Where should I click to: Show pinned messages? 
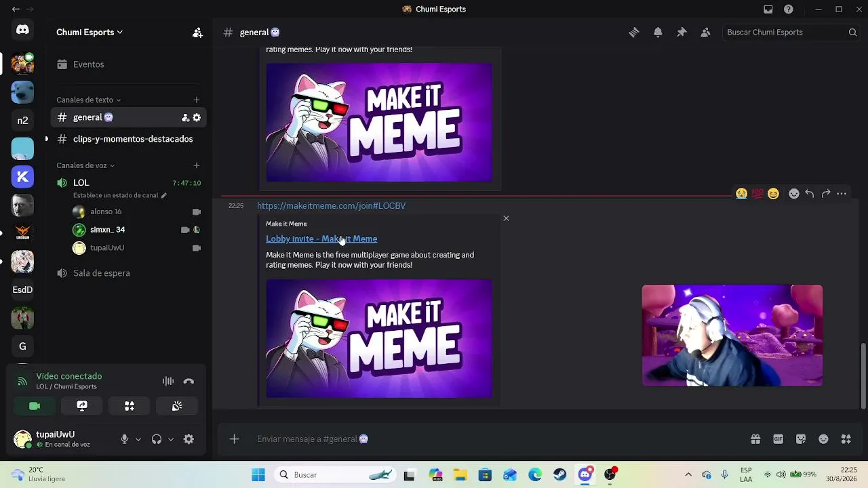[x=682, y=33]
